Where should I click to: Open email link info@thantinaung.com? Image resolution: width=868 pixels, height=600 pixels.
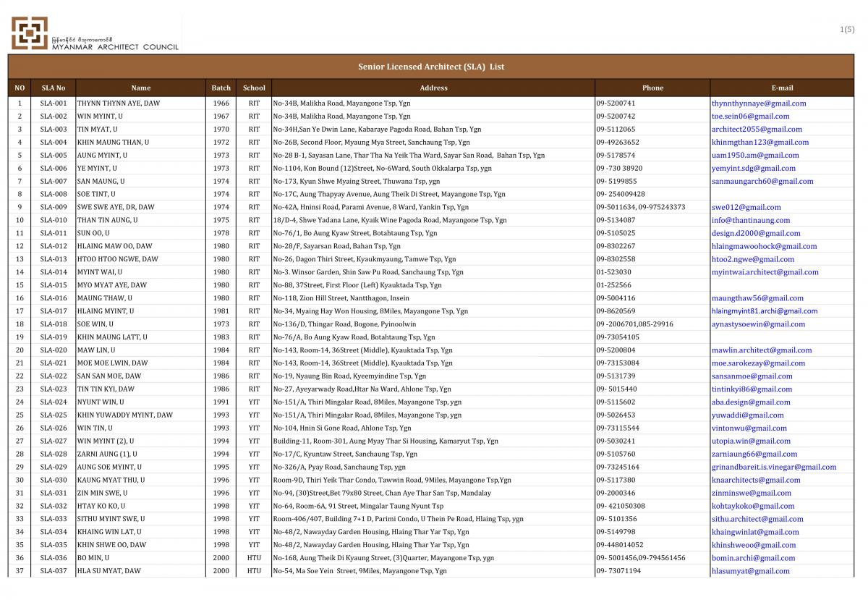pos(750,220)
